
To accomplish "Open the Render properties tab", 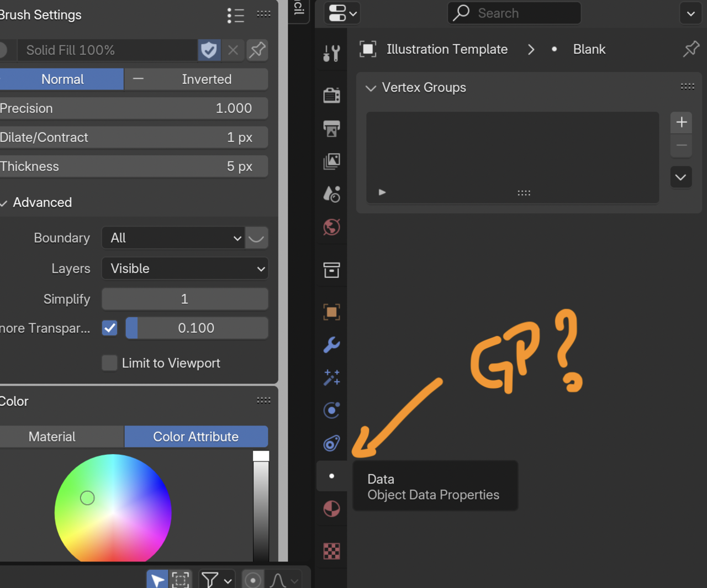I will click(331, 95).
